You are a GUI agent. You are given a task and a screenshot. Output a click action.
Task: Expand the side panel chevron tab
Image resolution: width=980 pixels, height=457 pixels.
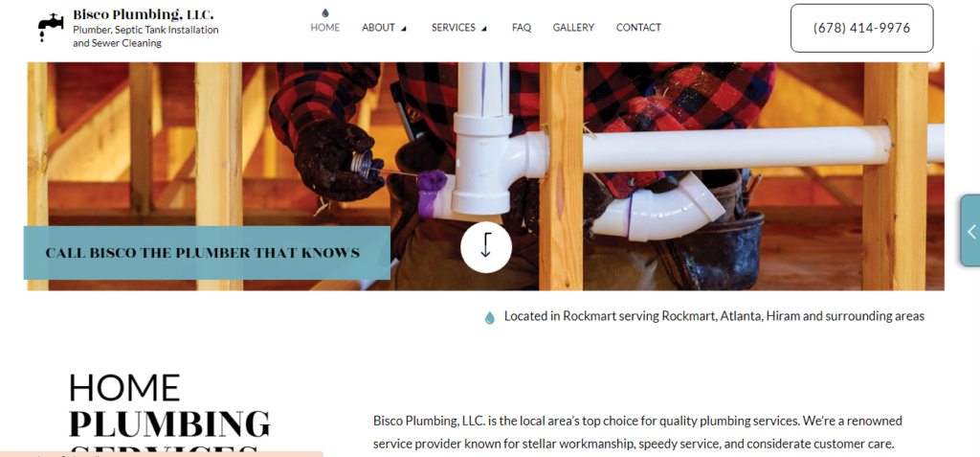coord(970,231)
